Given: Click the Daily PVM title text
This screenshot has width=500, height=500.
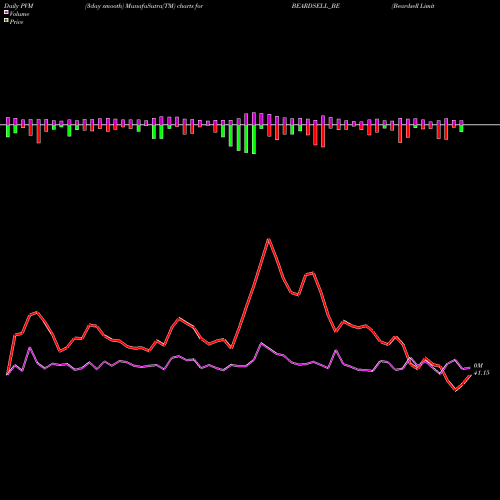Looking at the screenshot, I should (19, 6).
